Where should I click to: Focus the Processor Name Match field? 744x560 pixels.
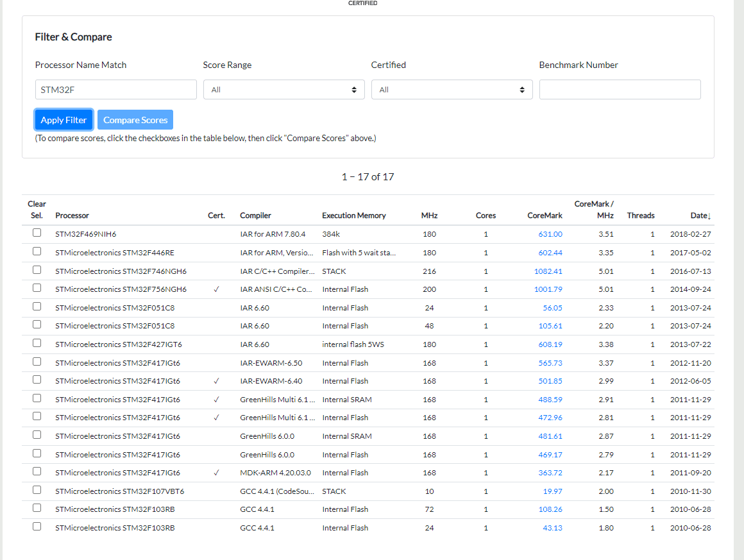click(116, 89)
